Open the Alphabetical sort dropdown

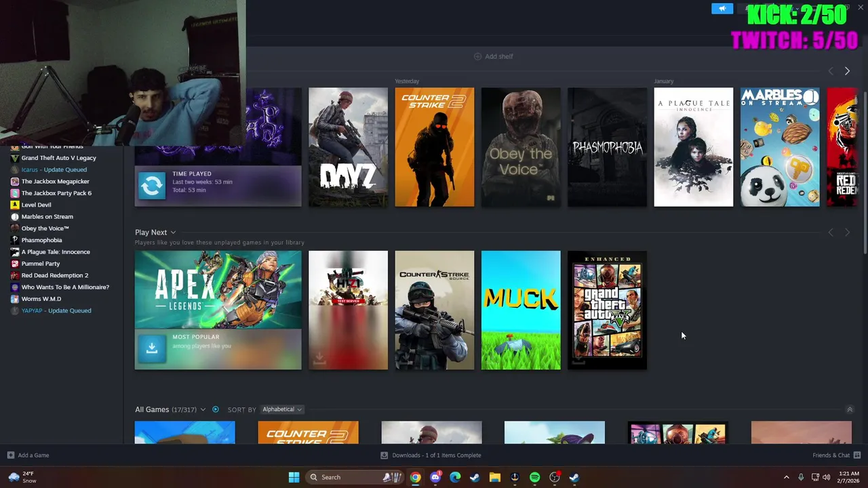click(282, 409)
